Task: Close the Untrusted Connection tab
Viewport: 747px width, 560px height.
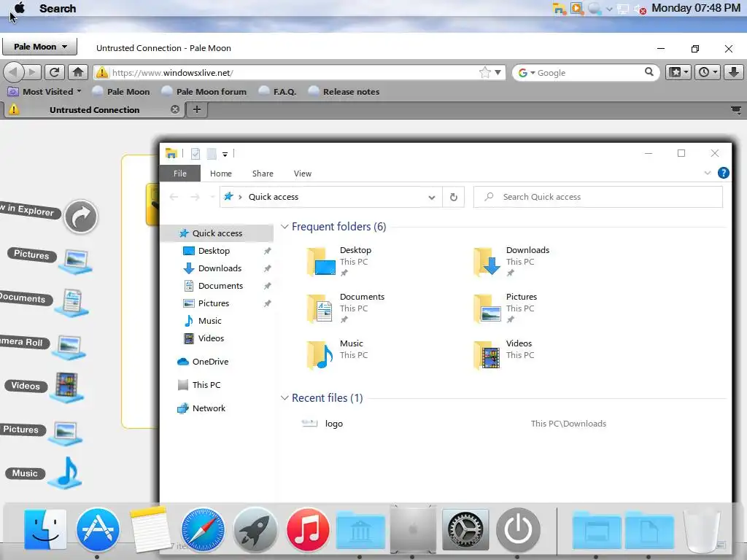Action: coord(175,109)
